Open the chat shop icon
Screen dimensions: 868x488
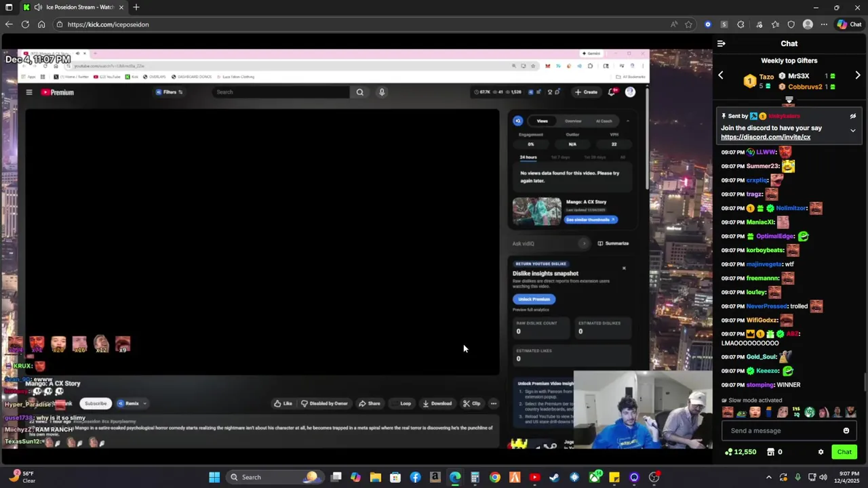(x=771, y=452)
